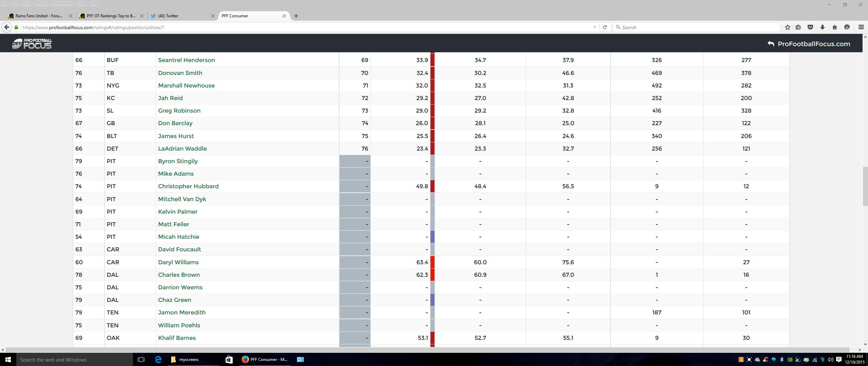Click the 469 snap count in Donovan Smith row
The width and height of the screenshot is (868, 366).
point(657,73)
